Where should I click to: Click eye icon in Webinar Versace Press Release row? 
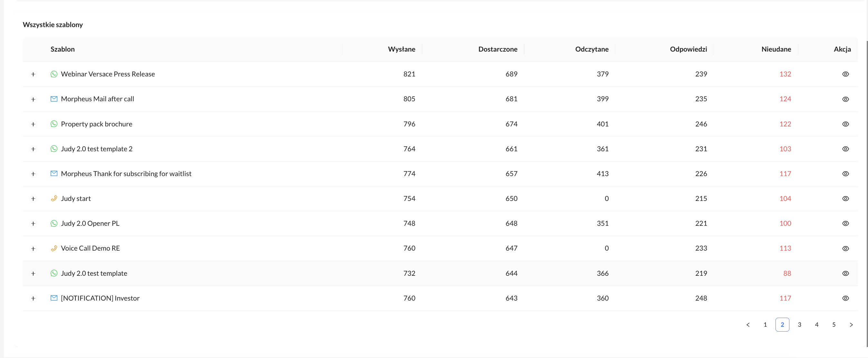(x=845, y=74)
